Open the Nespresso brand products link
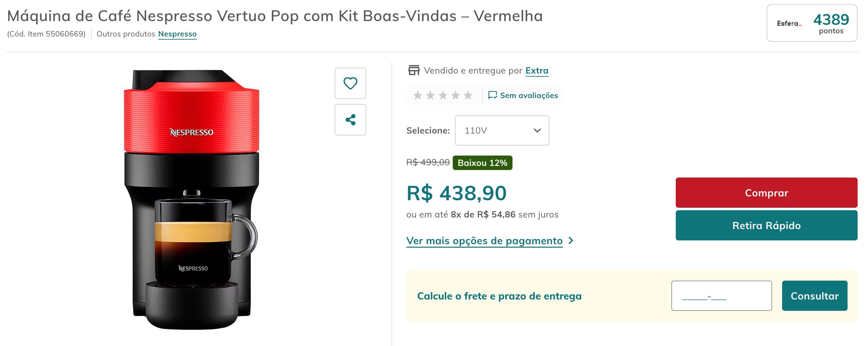This screenshot has height=346, width=868. [x=177, y=34]
